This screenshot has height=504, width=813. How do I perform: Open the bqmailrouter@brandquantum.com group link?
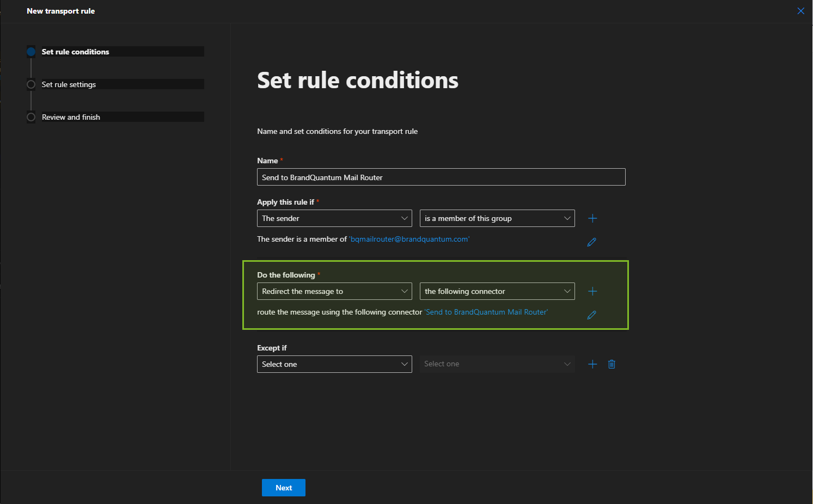pyautogui.click(x=409, y=239)
